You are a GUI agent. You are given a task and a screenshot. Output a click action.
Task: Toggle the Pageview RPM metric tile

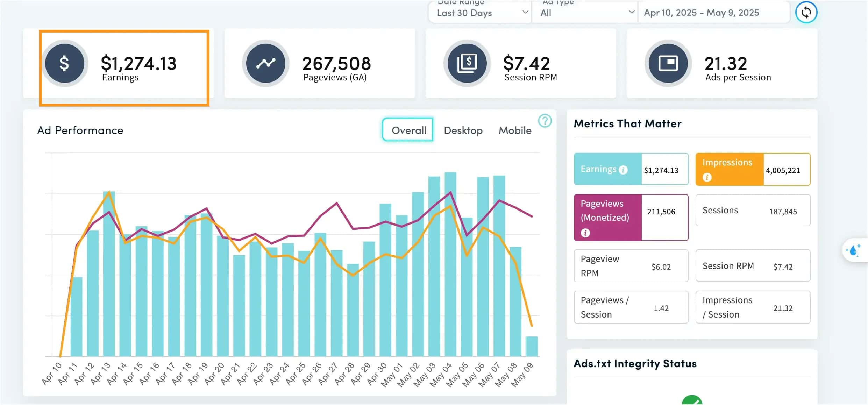631,266
